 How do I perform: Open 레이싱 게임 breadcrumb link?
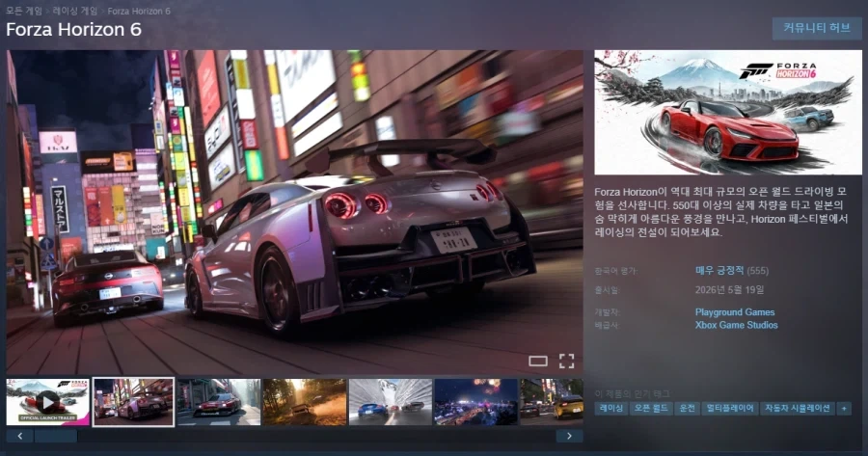pyautogui.click(x=74, y=11)
